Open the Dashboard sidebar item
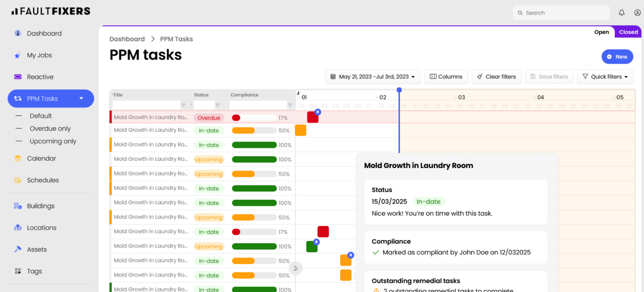Image resolution: width=644 pixels, height=292 pixels. (x=44, y=33)
